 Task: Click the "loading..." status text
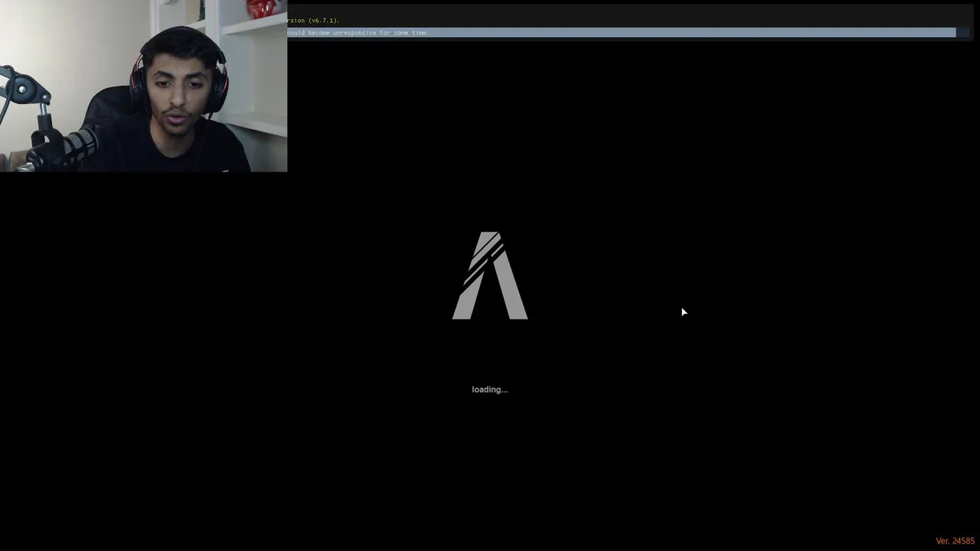coord(490,390)
